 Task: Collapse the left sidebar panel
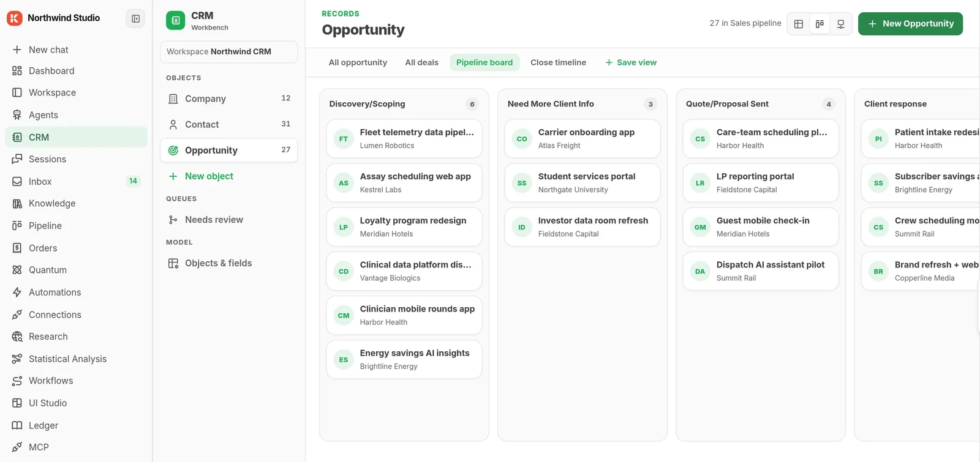(135, 18)
